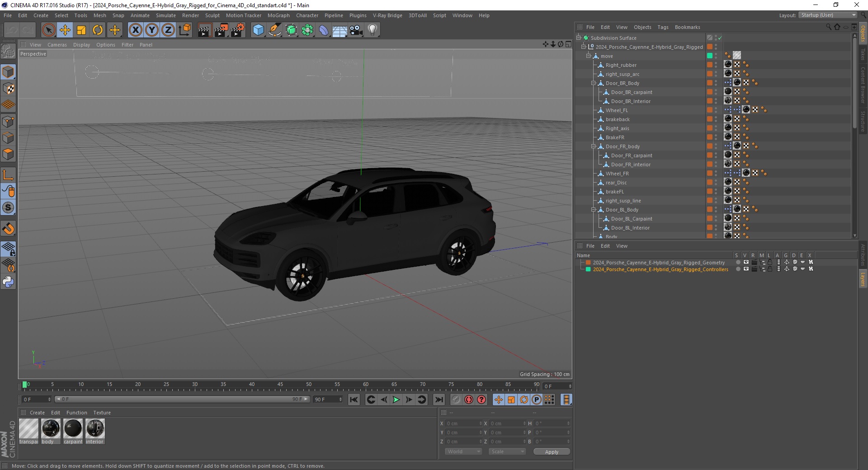The width and height of the screenshot is (868, 470).
Task: Toggle X axis lock
Action: 135,30
